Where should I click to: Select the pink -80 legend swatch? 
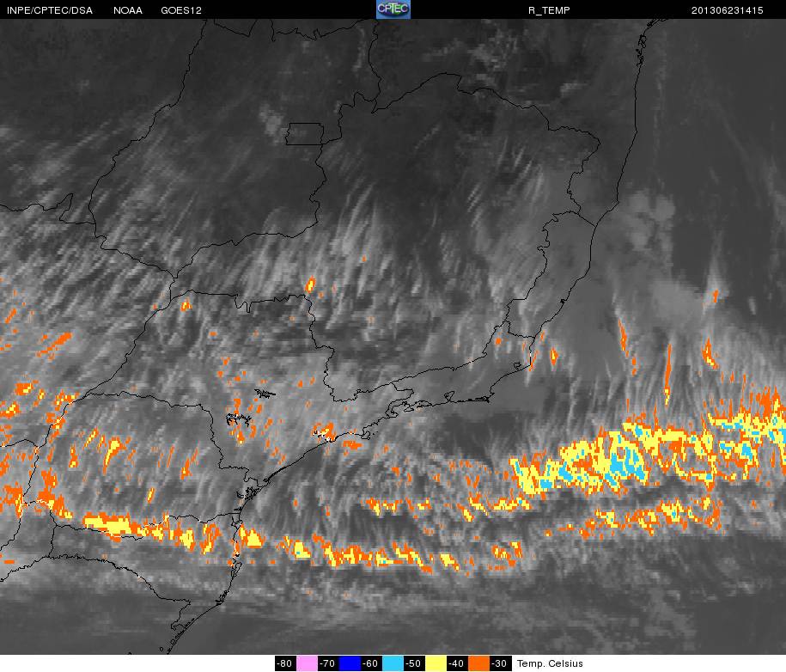coord(307,663)
